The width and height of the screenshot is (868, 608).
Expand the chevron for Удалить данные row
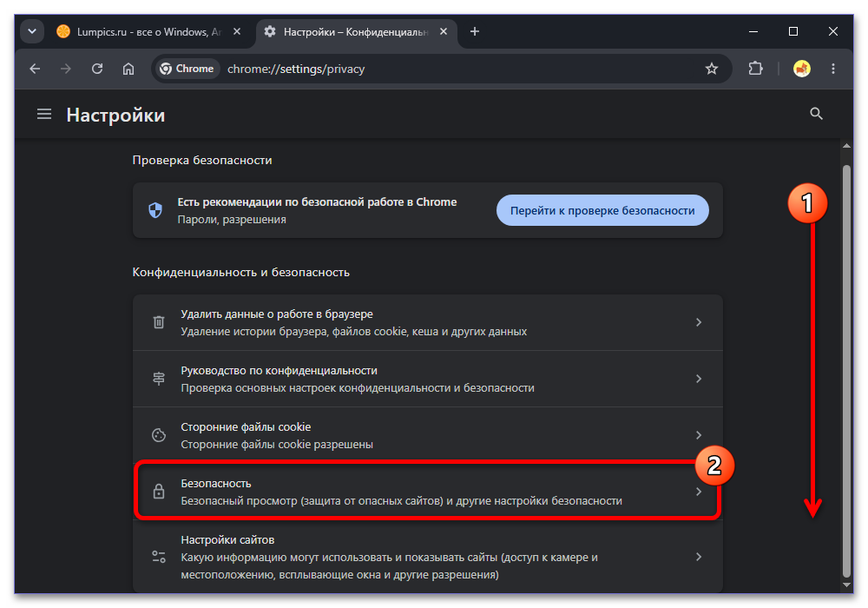(x=699, y=322)
